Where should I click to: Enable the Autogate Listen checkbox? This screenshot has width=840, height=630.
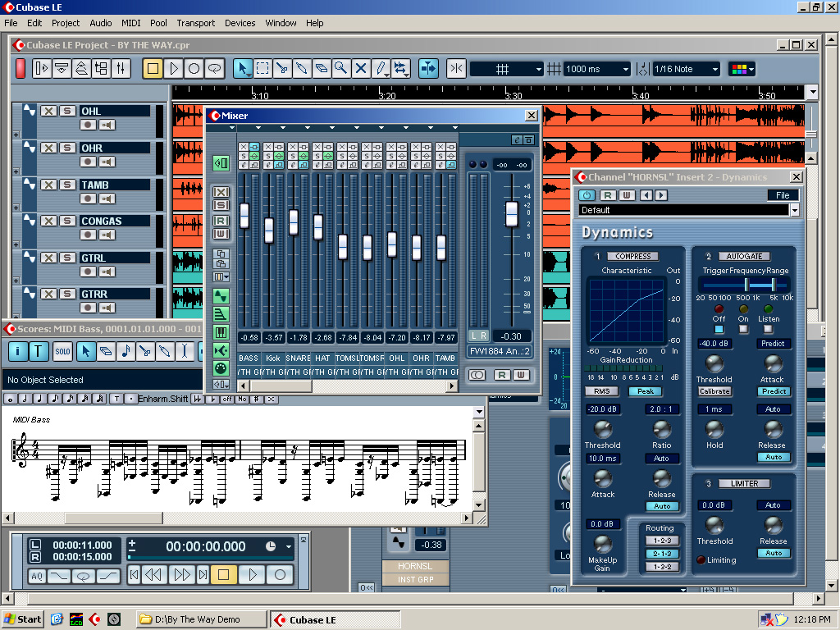[769, 329]
